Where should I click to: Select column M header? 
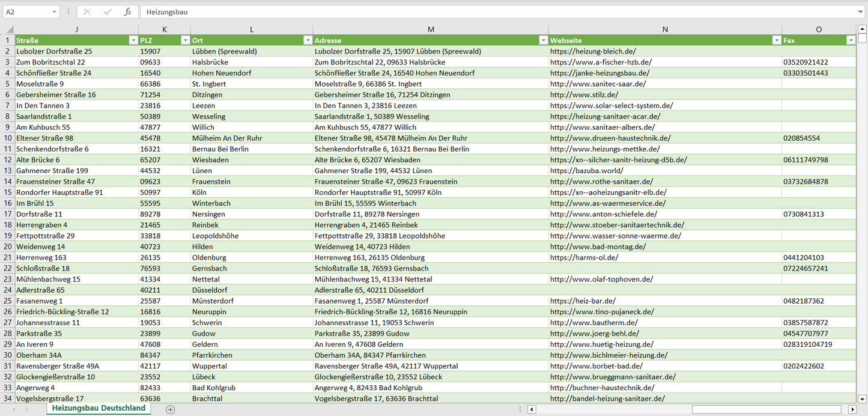point(430,29)
